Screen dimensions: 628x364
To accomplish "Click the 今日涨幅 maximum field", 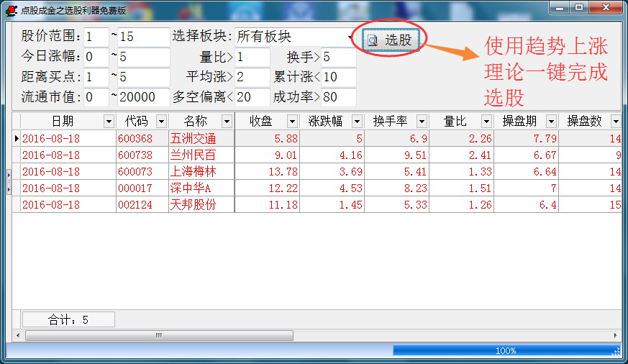I will click(143, 57).
